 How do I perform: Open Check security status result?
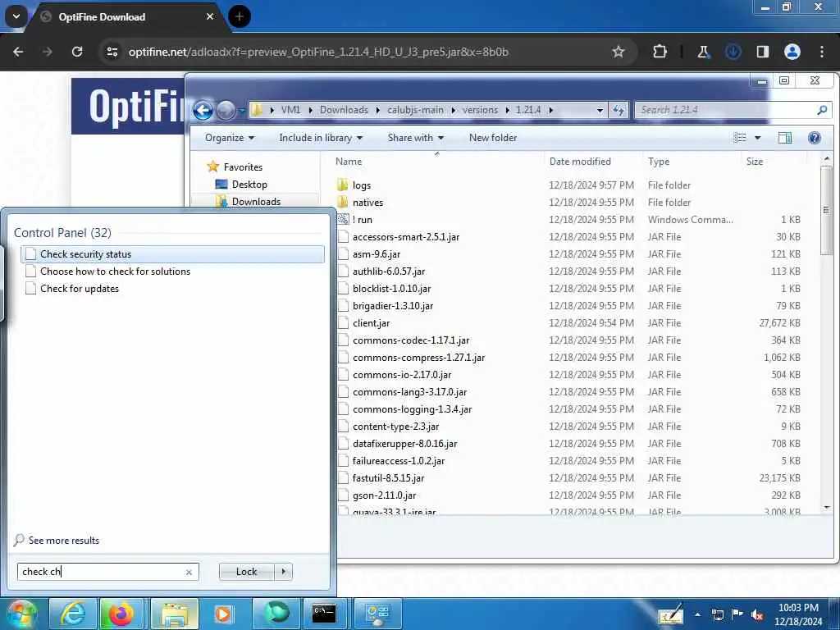(x=172, y=254)
